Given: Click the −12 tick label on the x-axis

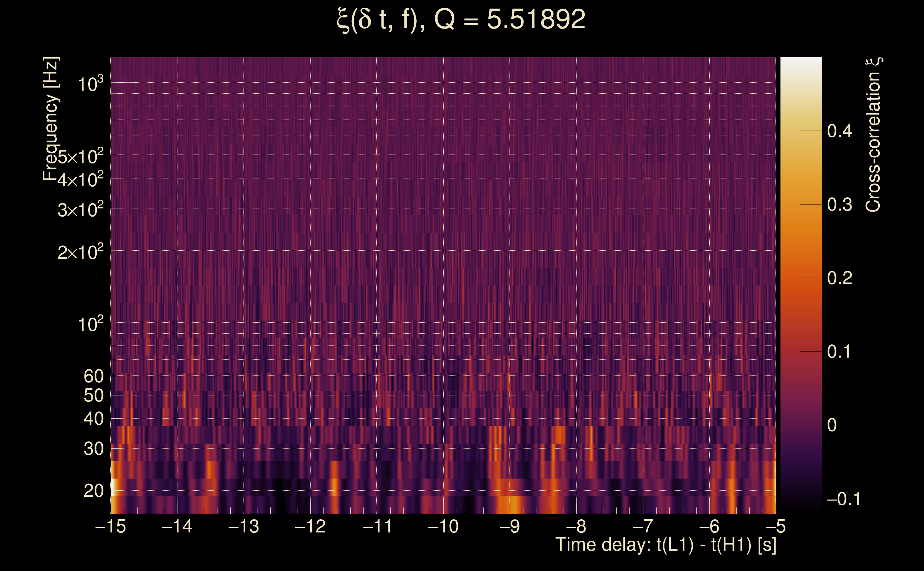Looking at the screenshot, I should pyautogui.click(x=310, y=526).
